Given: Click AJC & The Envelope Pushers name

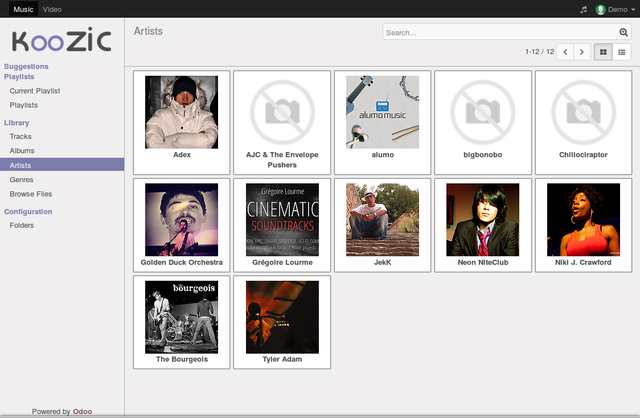Looking at the screenshot, I should [x=282, y=160].
